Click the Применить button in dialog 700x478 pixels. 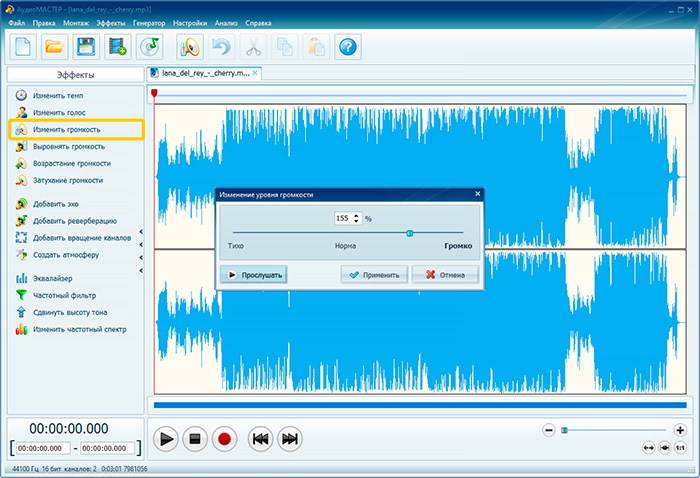(375, 275)
